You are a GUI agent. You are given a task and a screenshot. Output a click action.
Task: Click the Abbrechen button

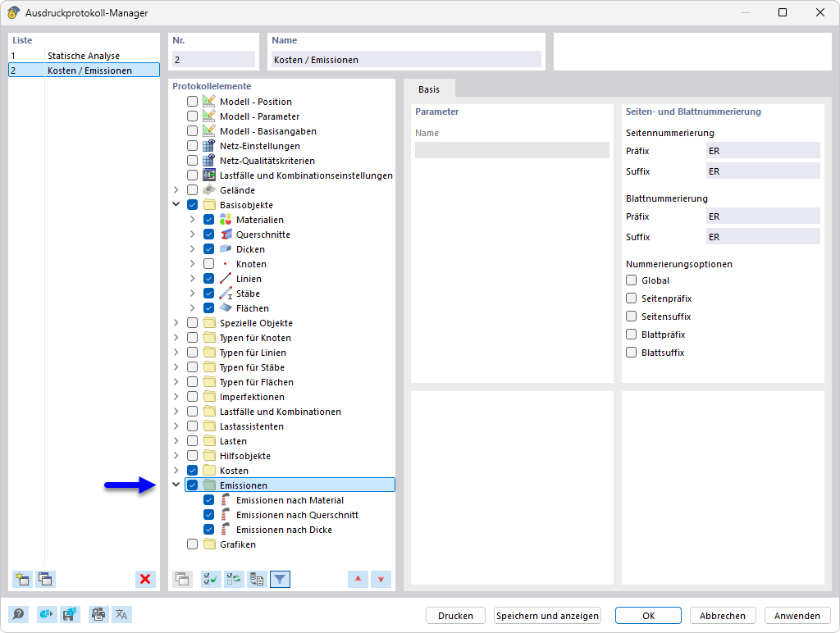click(x=722, y=615)
